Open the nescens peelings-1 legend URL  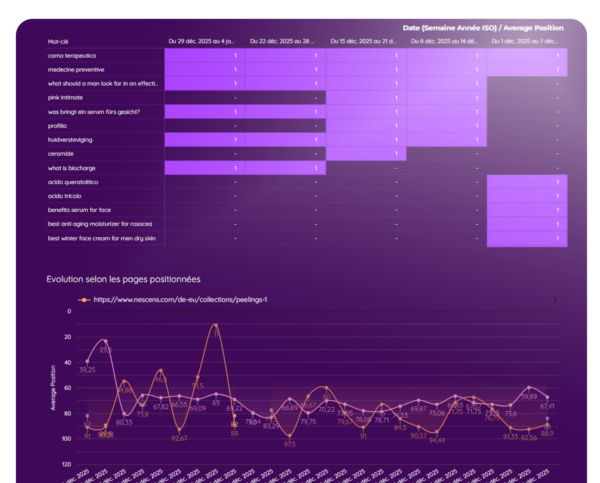coord(180,299)
